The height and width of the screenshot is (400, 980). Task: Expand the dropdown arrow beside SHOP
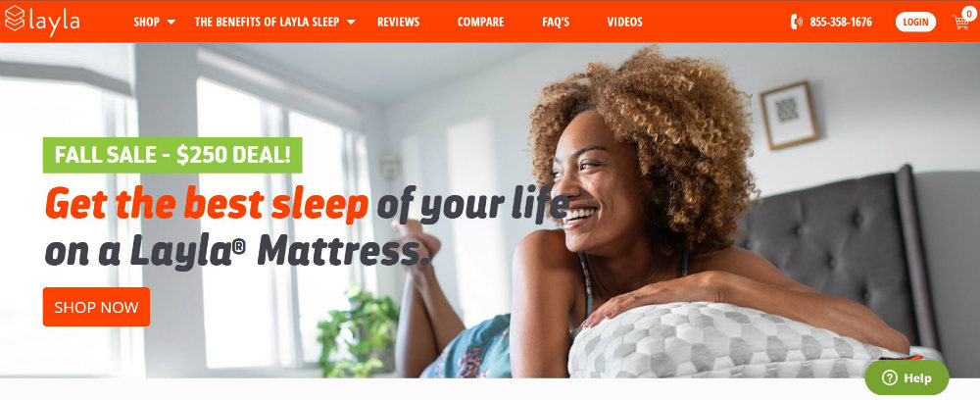(171, 22)
